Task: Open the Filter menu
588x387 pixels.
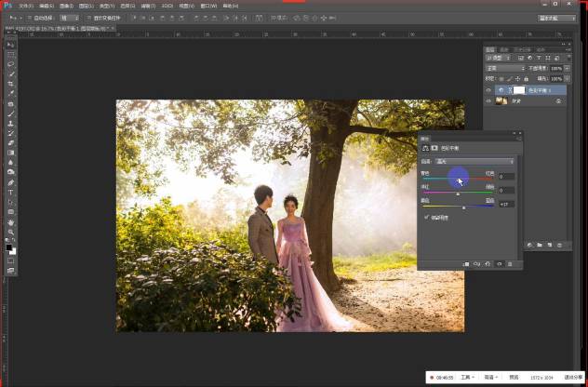Action: [x=146, y=5]
